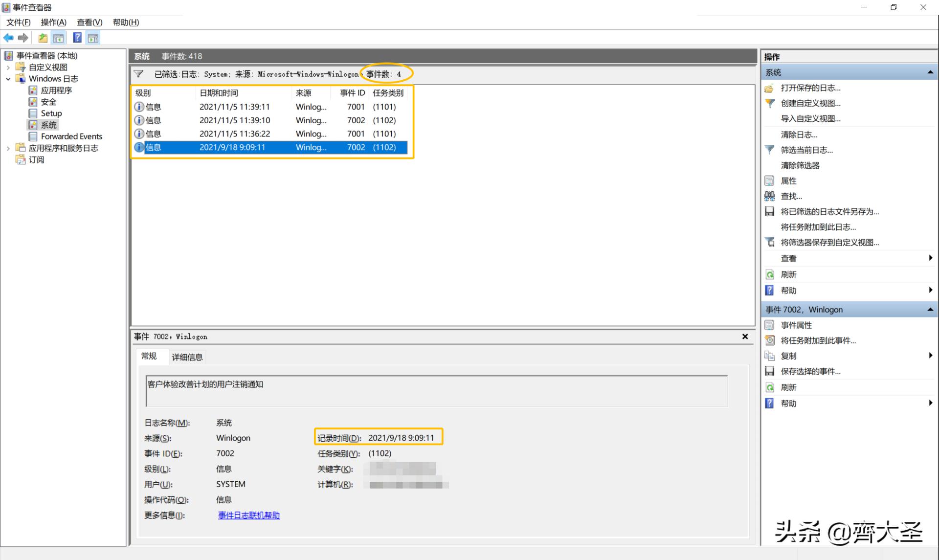The image size is (939, 560).
Task: Expand the 自定义视图 tree node
Action: (x=8, y=67)
